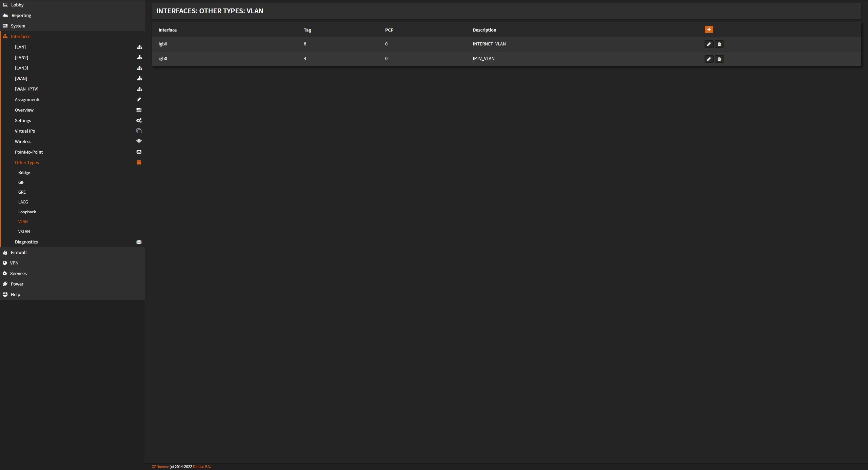868x470 pixels.
Task: Open the OPNsense link in footer
Action: [x=160, y=467]
